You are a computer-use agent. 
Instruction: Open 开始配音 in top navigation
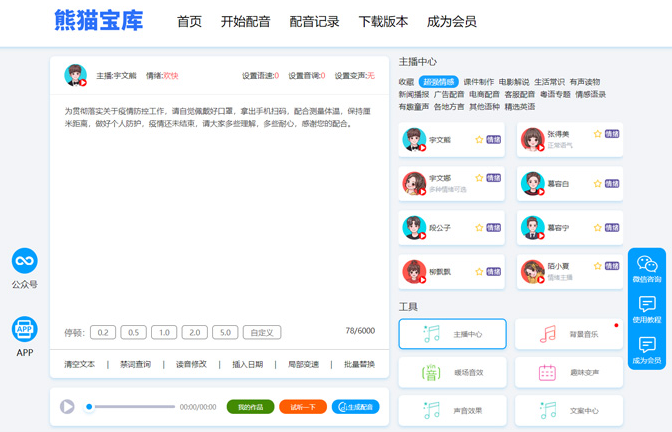[x=246, y=21]
